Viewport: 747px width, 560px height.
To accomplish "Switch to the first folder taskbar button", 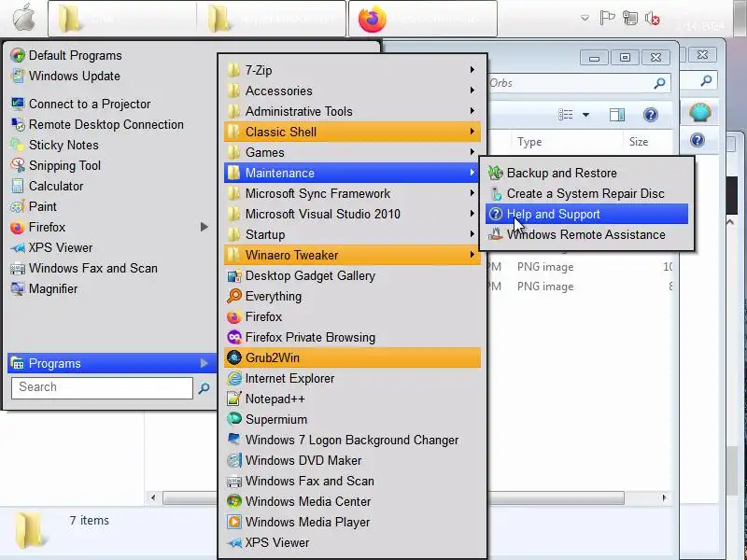I will [x=122, y=19].
